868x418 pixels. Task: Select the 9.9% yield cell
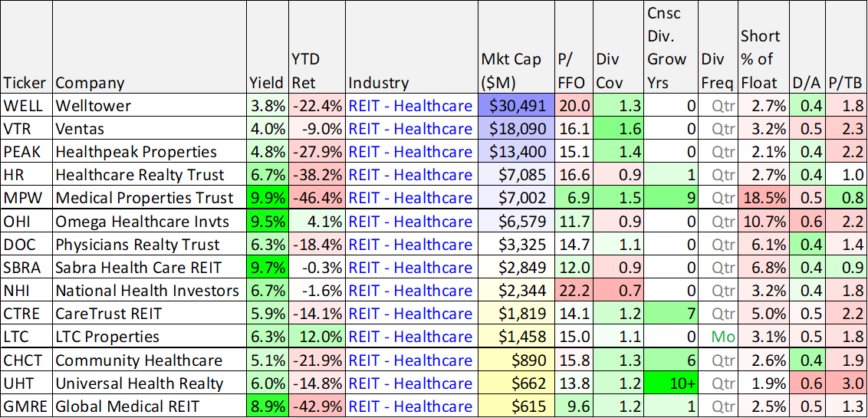[268, 198]
